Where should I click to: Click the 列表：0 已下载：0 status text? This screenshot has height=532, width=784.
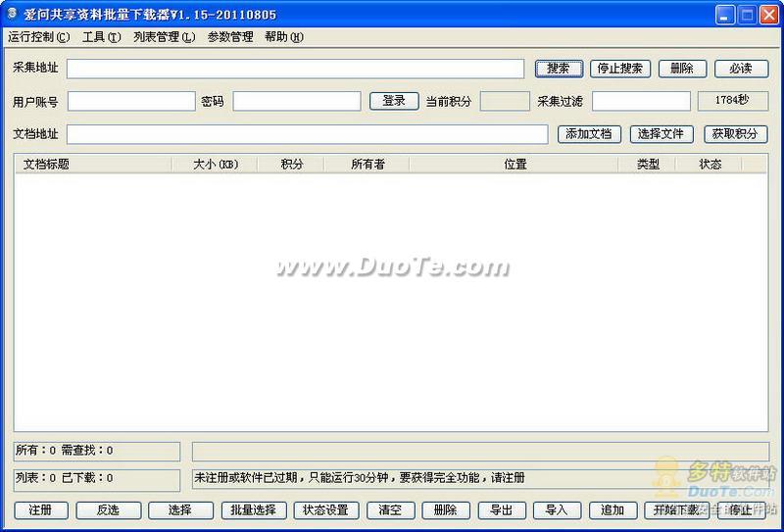(x=65, y=477)
